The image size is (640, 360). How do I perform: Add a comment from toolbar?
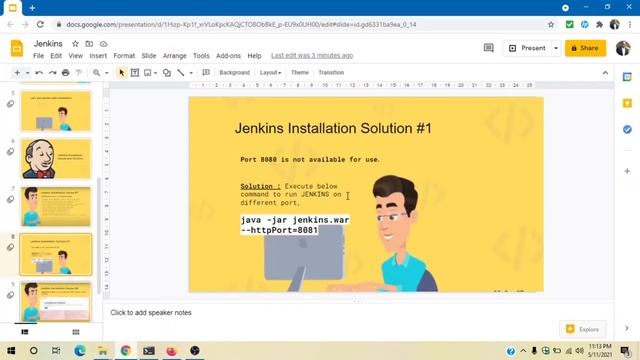coord(206,73)
